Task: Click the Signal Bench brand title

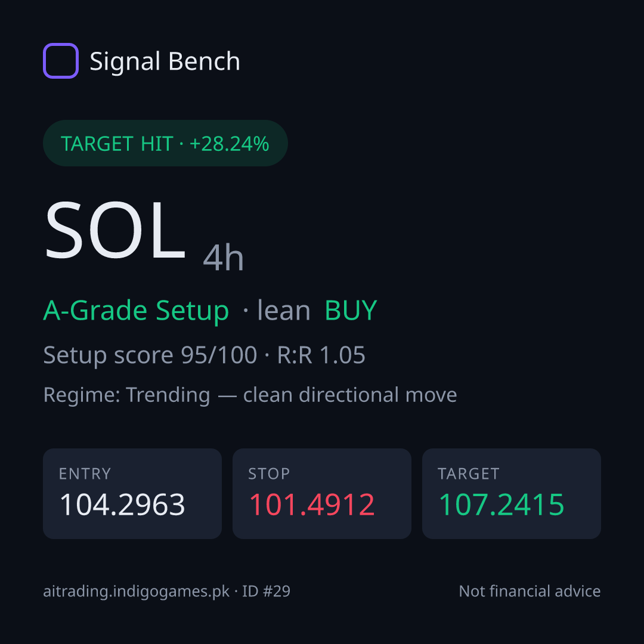Action: (165, 61)
